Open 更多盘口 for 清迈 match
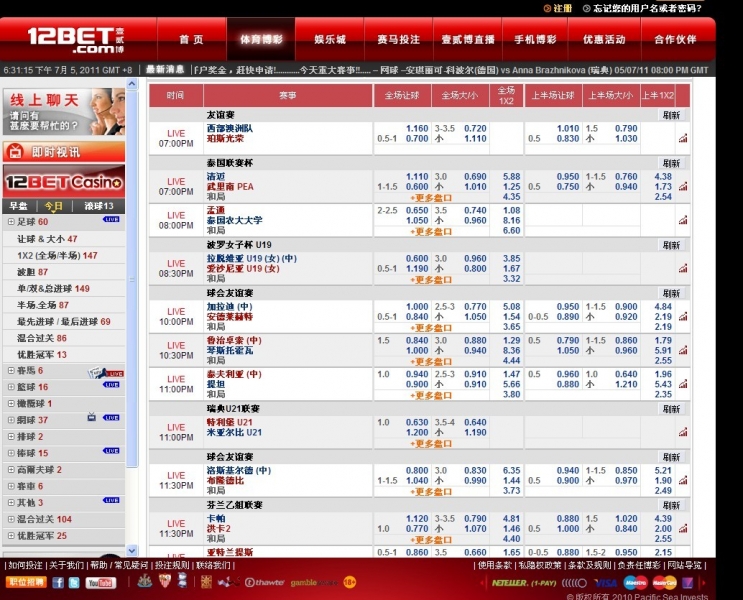The image size is (743, 600). [431, 198]
